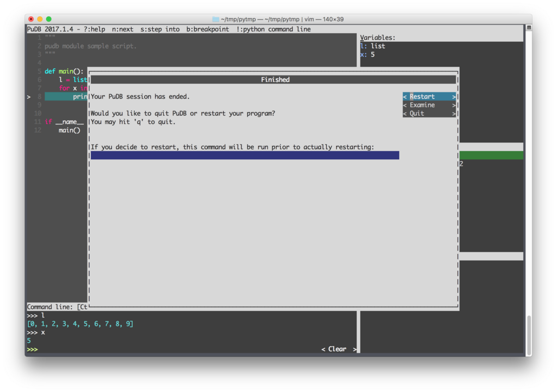Click 'pudb module sample script.' docstring line
This screenshot has height=392, width=557.
pos(91,46)
